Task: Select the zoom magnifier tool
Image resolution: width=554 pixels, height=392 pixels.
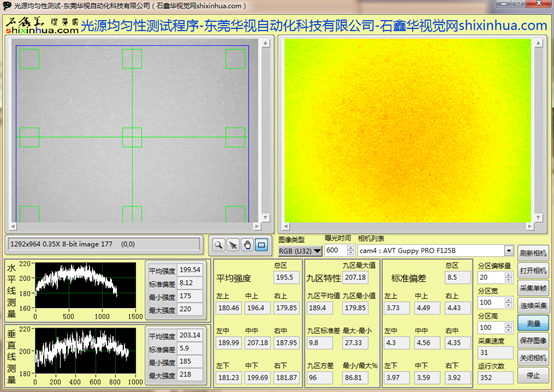Action: [x=219, y=245]
